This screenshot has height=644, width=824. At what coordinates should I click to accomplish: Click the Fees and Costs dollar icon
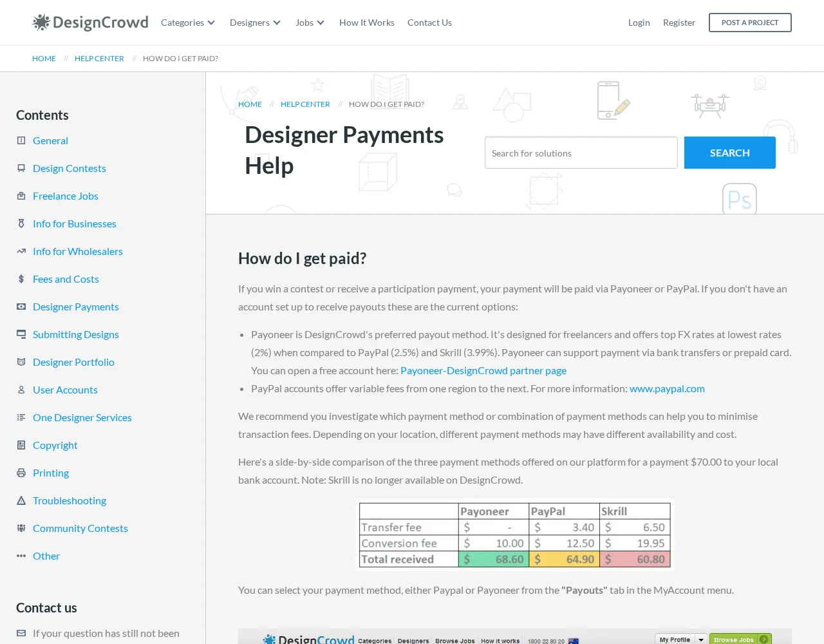pyautogui.click(x=21, y=279)
